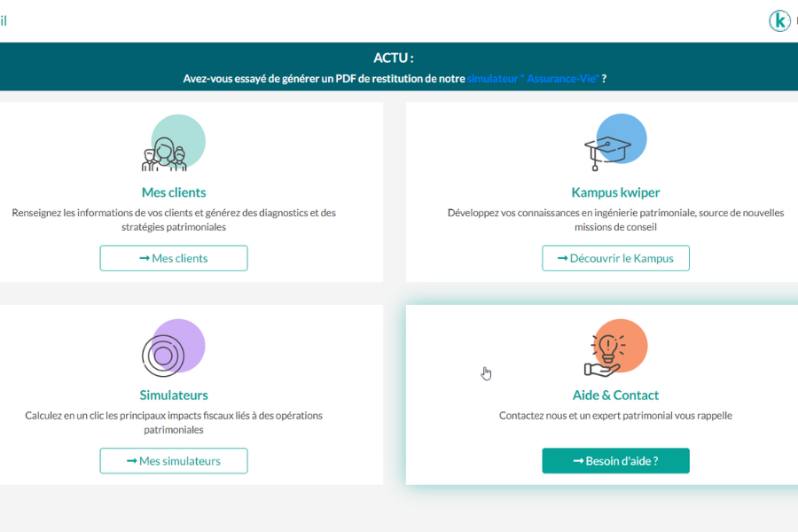Click the Mes clients people icon
Viewport: 798px width, 532px height.
(174, 143)
